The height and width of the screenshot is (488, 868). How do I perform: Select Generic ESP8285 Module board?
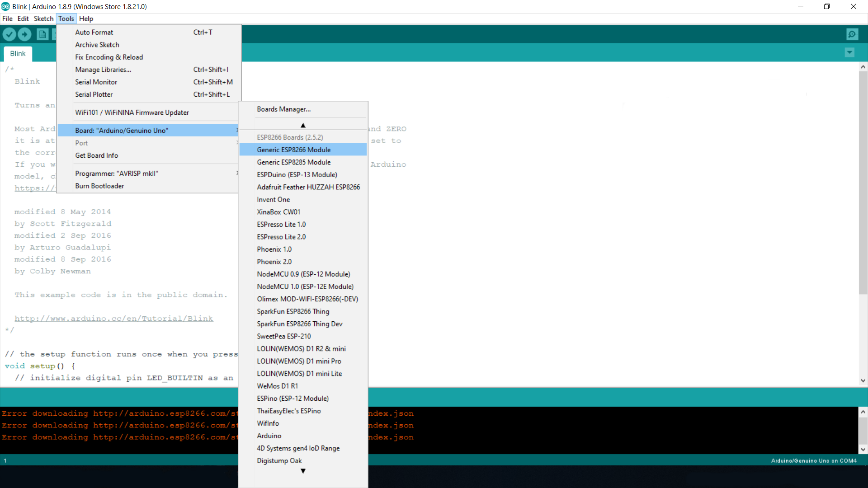pos(303,162)
